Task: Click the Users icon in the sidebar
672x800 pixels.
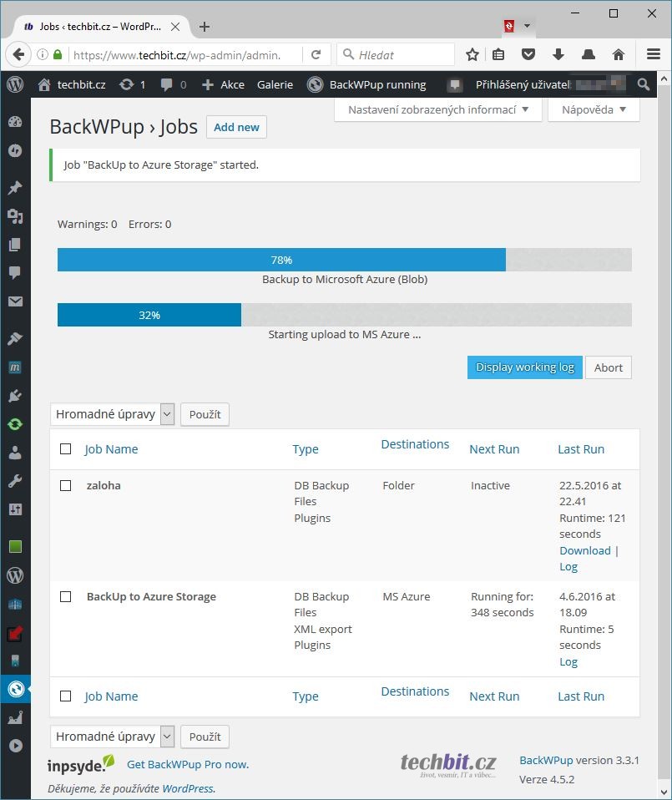Action: tap(15, 453)
